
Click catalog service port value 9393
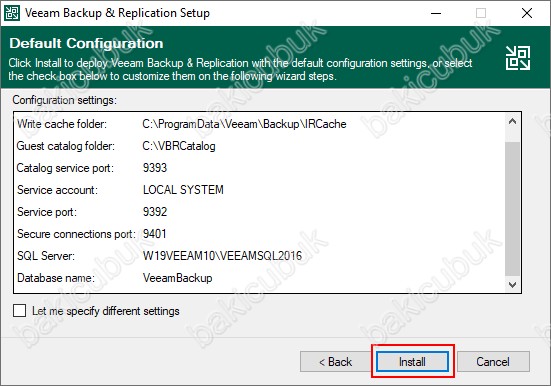[x=155, y=168]
